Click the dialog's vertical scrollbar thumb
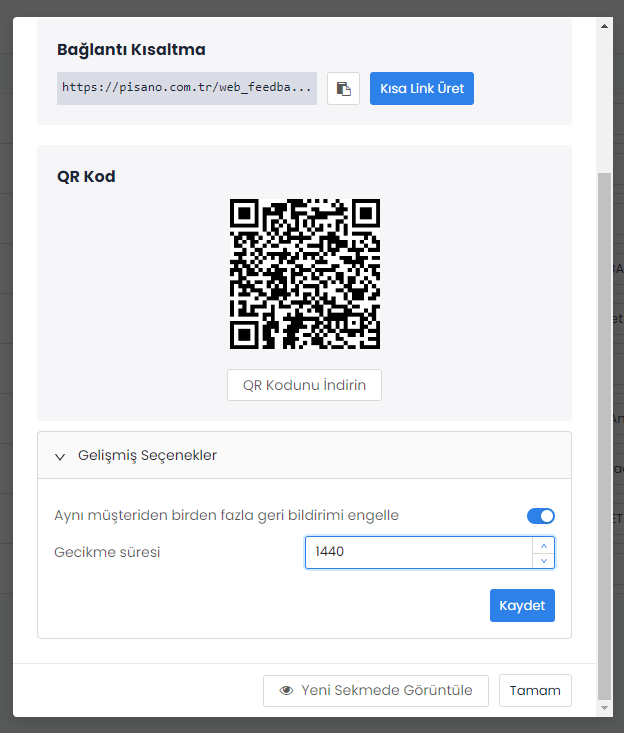 (x=603, y=430)
